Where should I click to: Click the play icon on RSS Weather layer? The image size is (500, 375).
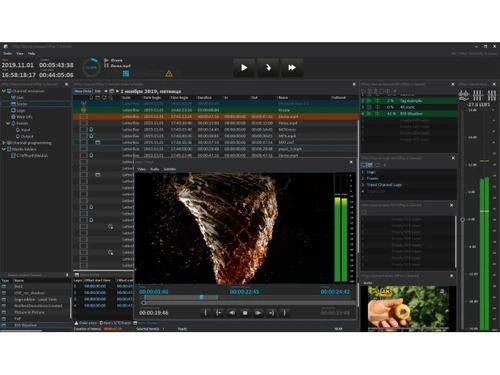tap(369, 114)
